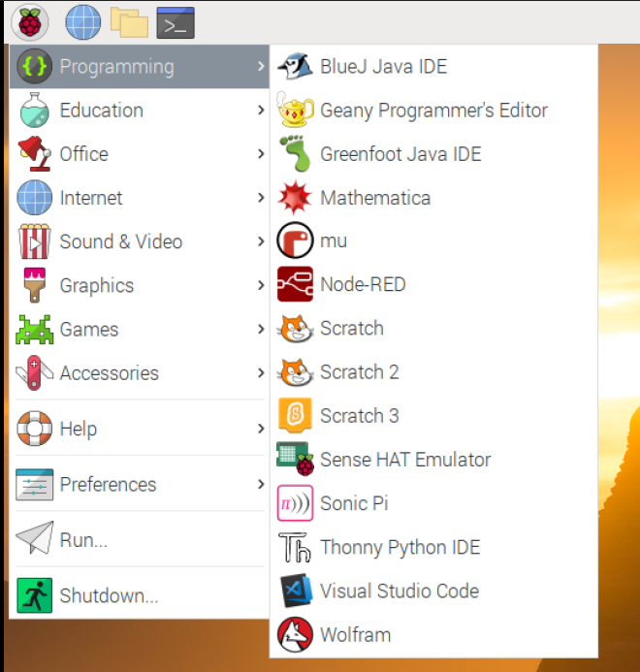Click the green Shutdown running man icon

(34, 595)
